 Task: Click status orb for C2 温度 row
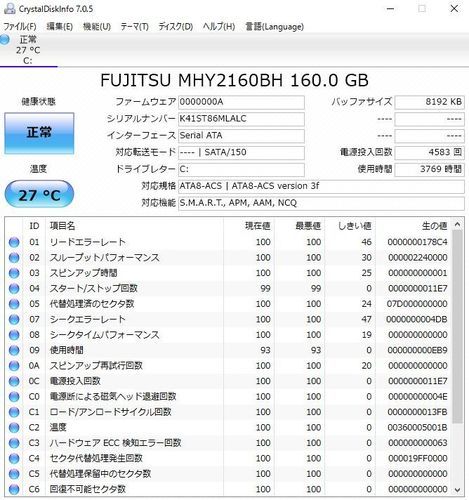click(x=14, y=428)
